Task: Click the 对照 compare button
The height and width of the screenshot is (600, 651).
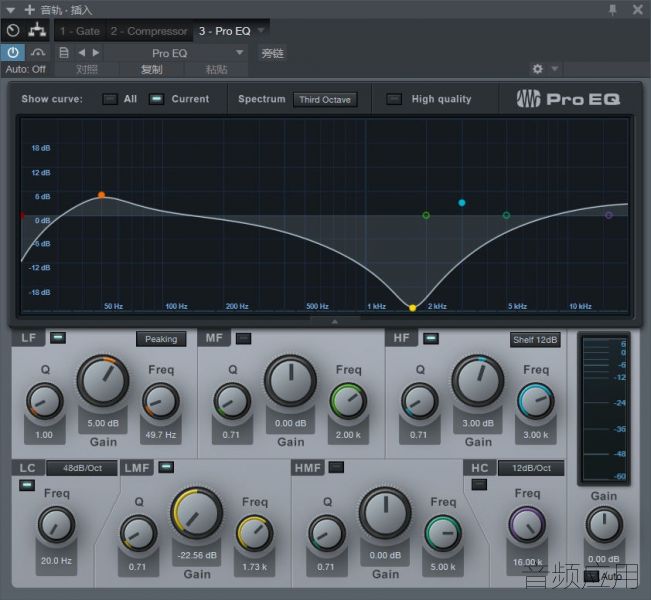Action: tap(87, 69)
